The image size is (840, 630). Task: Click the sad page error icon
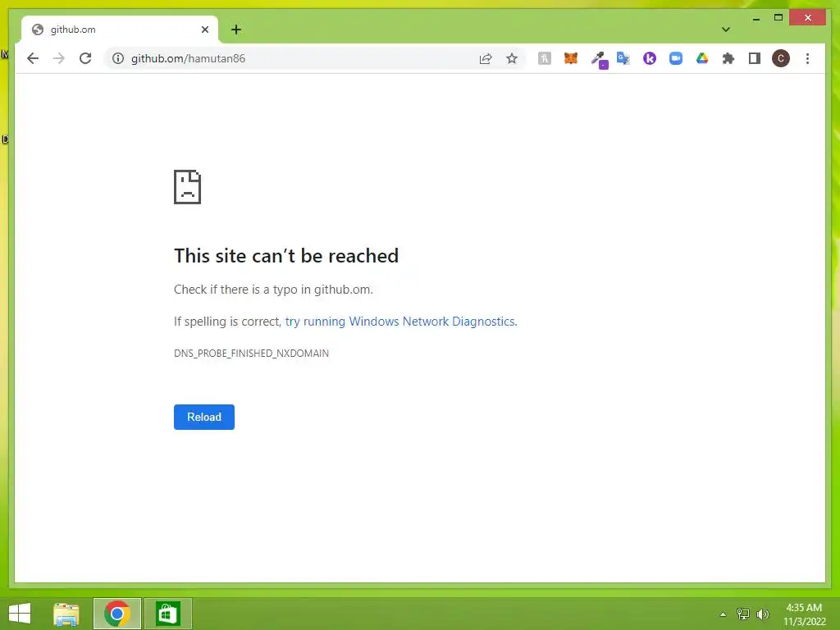click(188, 187)
